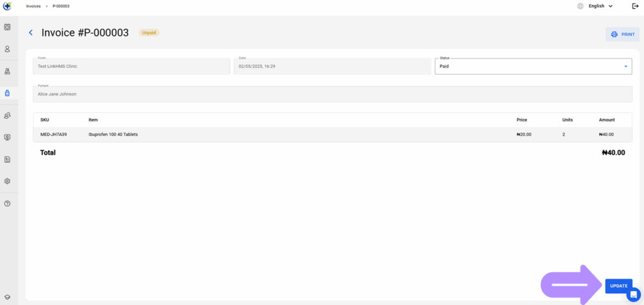Click the PRINT button

pos(622,35)
